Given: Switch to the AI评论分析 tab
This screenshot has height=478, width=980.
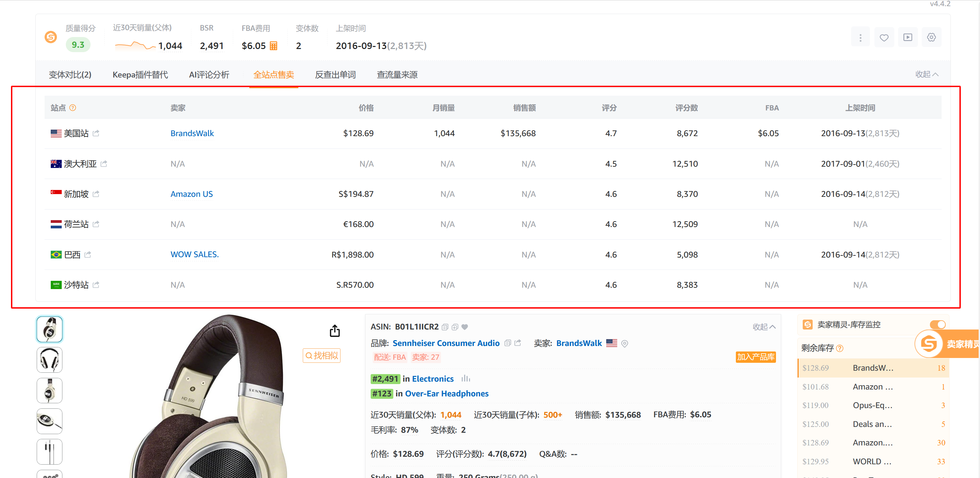Looking at the screenshot, I should (209, 75).
